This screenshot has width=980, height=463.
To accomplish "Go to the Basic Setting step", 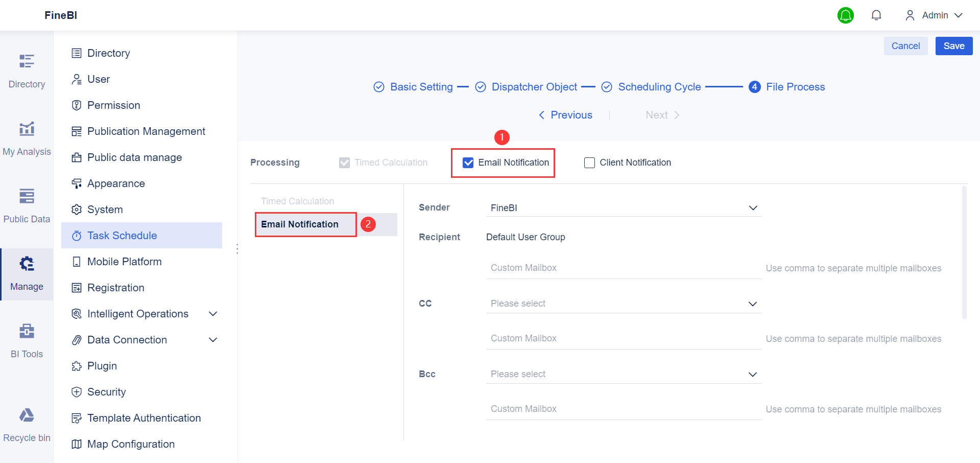I will 413,87.
